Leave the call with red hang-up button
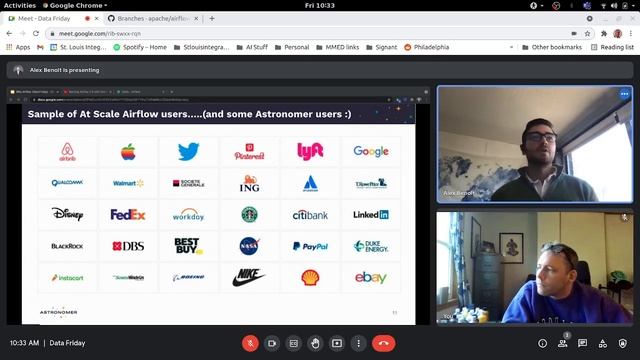Image resolution: width=640 pixels, height=360 pixels. click(x=383, y=343)
